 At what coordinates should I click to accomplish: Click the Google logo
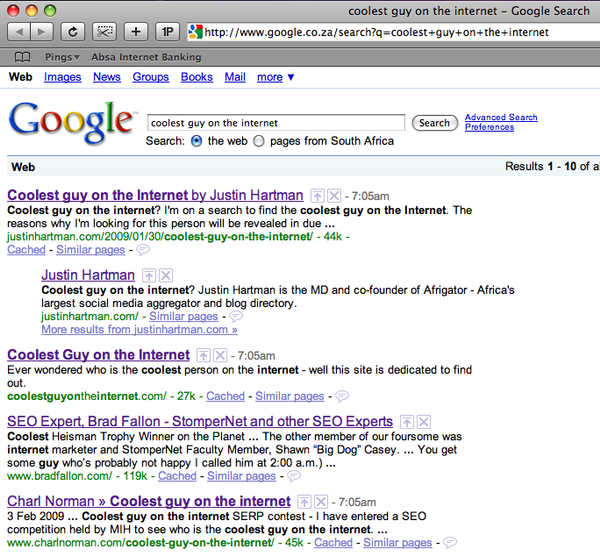point(71,123)
